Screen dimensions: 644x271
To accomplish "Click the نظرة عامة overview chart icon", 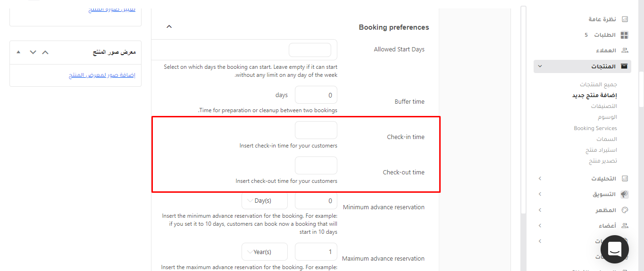I will (x=625, y=19).
